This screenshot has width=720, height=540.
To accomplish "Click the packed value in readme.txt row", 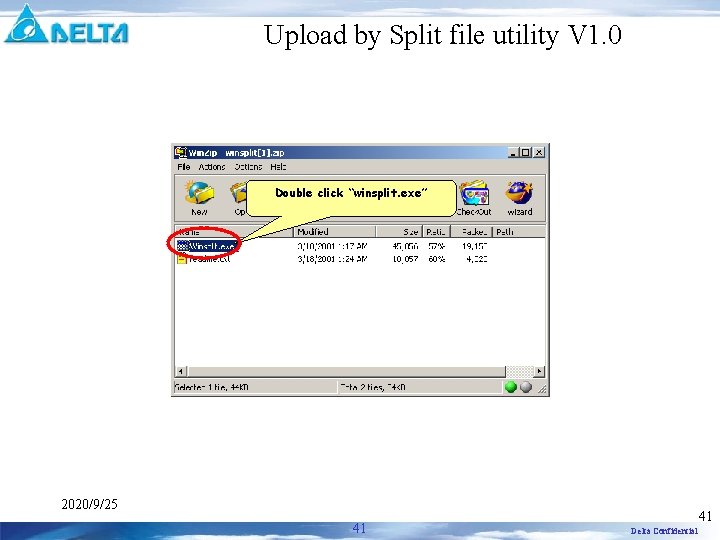I will coord(477,259).
